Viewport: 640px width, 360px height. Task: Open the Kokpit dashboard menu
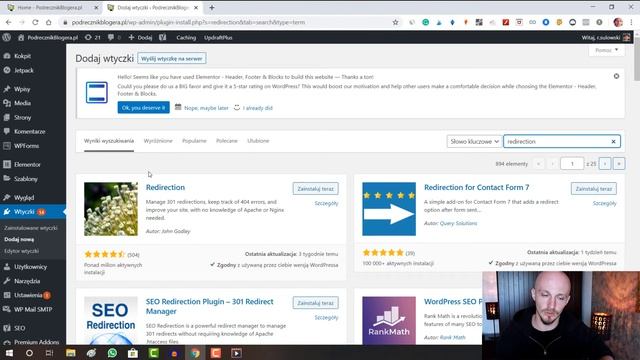point(22,56)
